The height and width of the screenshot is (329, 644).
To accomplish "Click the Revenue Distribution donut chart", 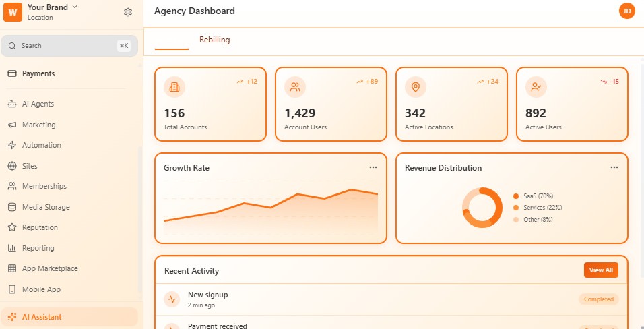I will pyautogui.click(x=482, y=208).
